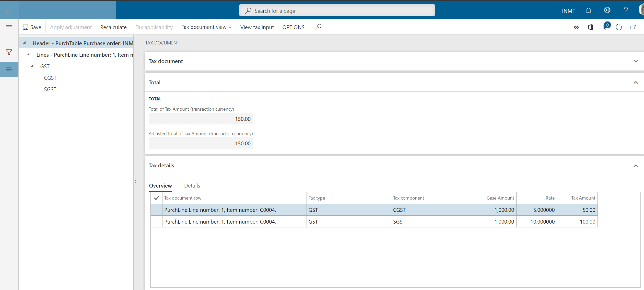The width and height of the screenshot is (644, 290).
Task: Click View tax input button
Action: click(x=257, y=27)
